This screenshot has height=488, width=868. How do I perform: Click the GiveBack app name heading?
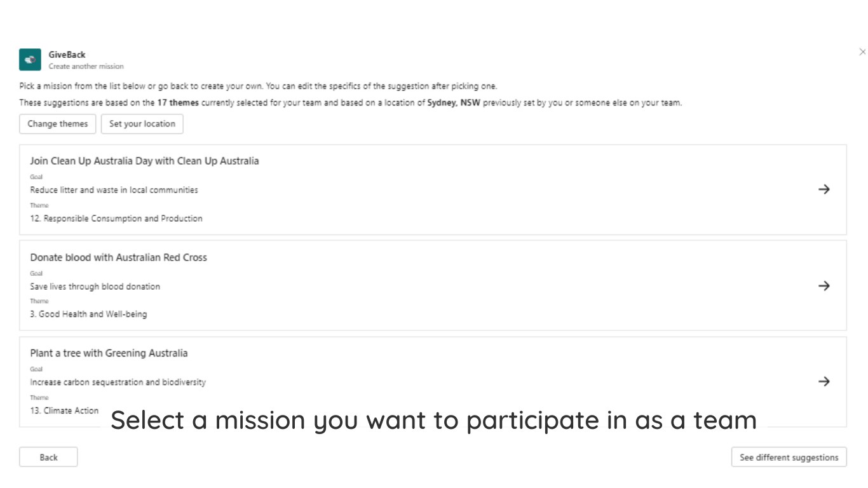[67, 55]
